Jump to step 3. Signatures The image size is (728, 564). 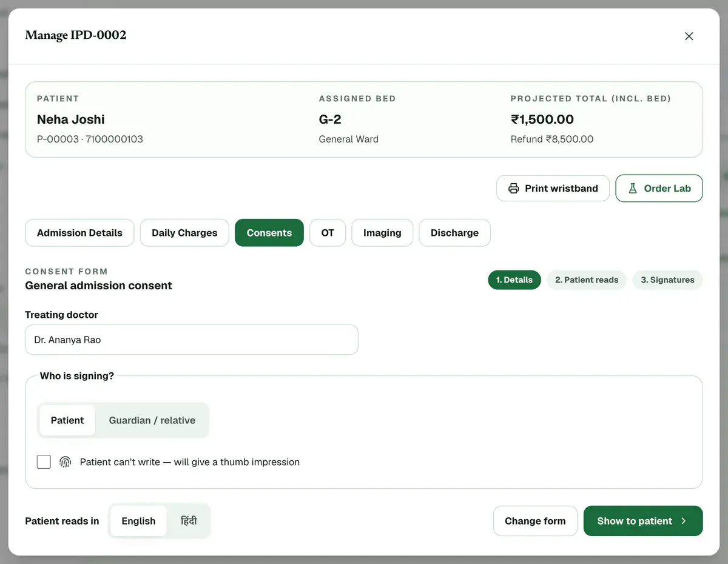[667, 280]
